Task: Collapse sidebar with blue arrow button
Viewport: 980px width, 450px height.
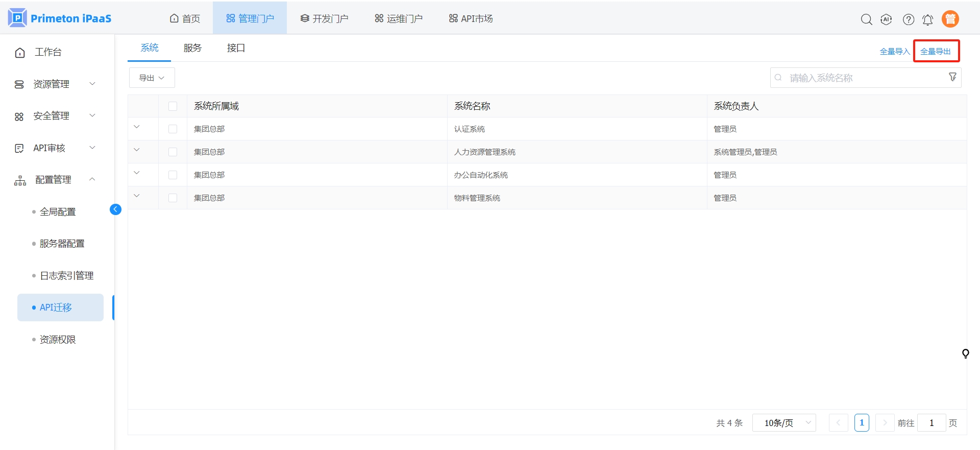Action: (115, 209)
